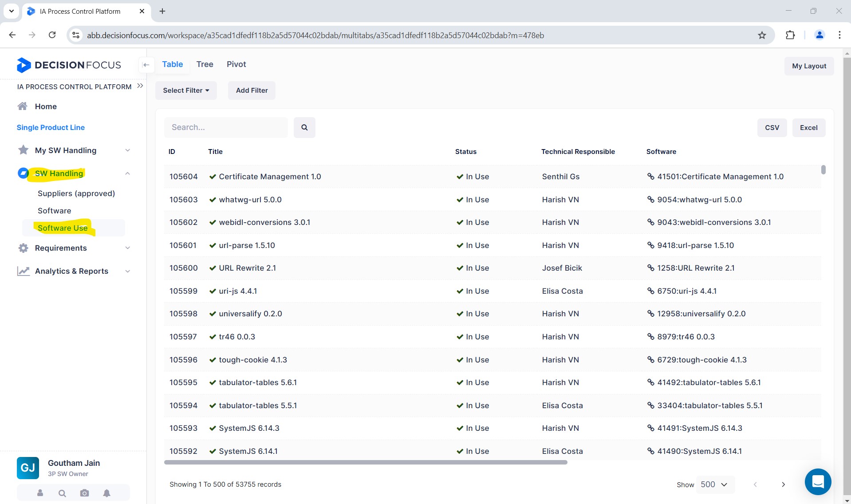
Task: Open software link 12958:universalify 0.2.0
Action: tap(701, 314)
